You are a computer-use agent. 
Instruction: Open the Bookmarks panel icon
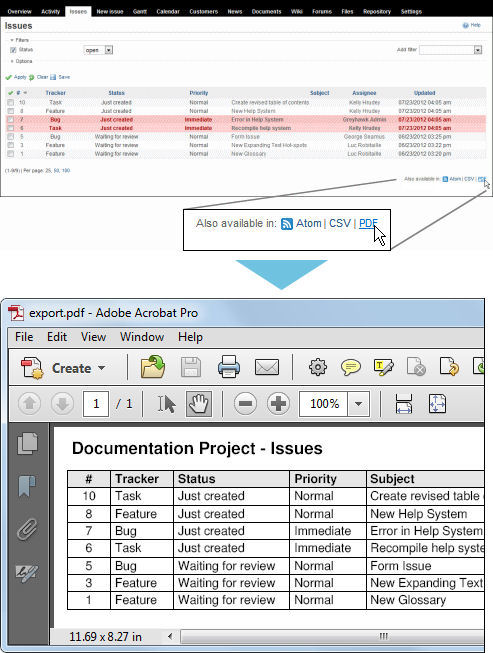click(27, 486)
